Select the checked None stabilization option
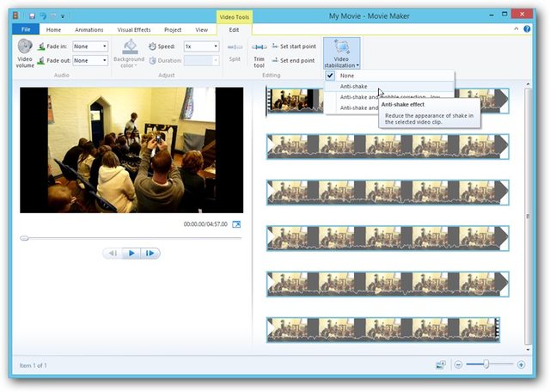 coord(389,76)
